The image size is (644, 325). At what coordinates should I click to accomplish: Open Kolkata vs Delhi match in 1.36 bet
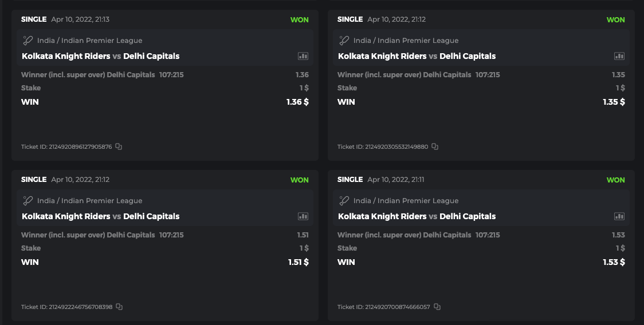click(x=101, y=56)
